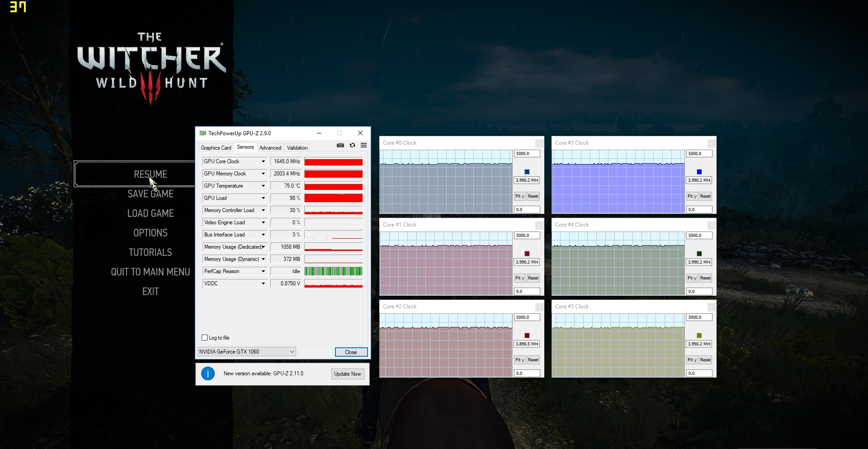868x449 pixels.
Task: Click the bright blue swatch in Core #3 Clock
Action: point(699,172)
